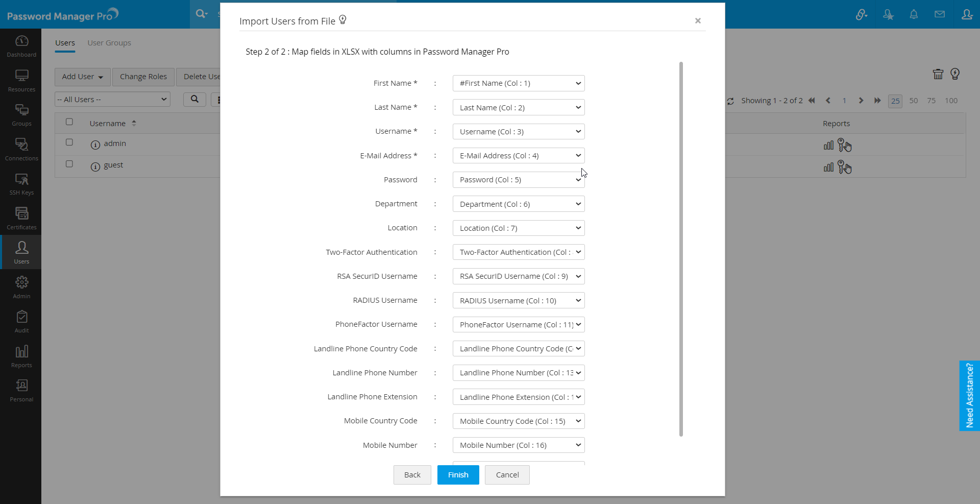Check the guest row checkbox
Viewport: 980px width, 504px height.
pos(69,164)
